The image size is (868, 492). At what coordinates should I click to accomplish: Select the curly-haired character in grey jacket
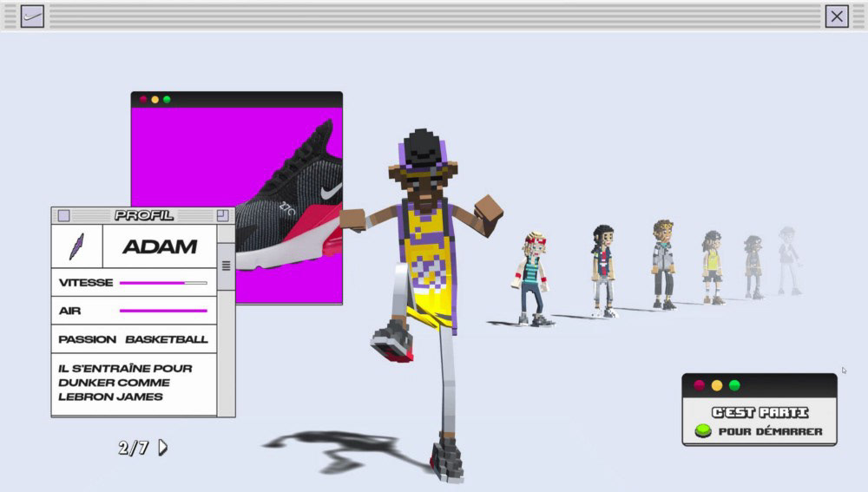pos(663,265)
